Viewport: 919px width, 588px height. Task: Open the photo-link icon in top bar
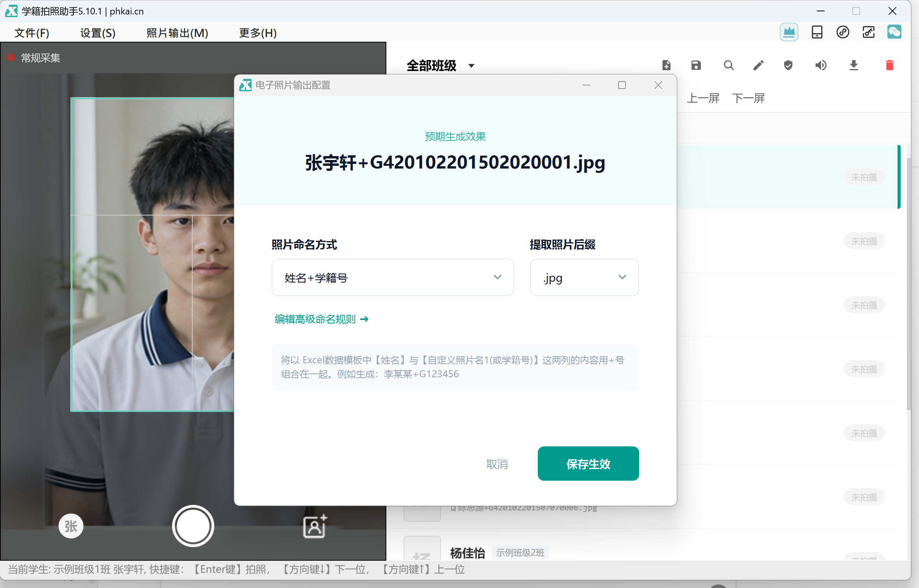pyautogui.click(x=869, y=32)
